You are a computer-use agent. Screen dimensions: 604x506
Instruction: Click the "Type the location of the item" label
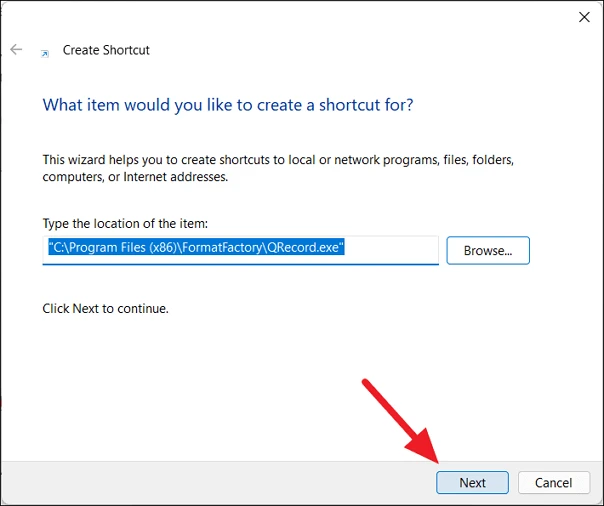click(125, 223)
